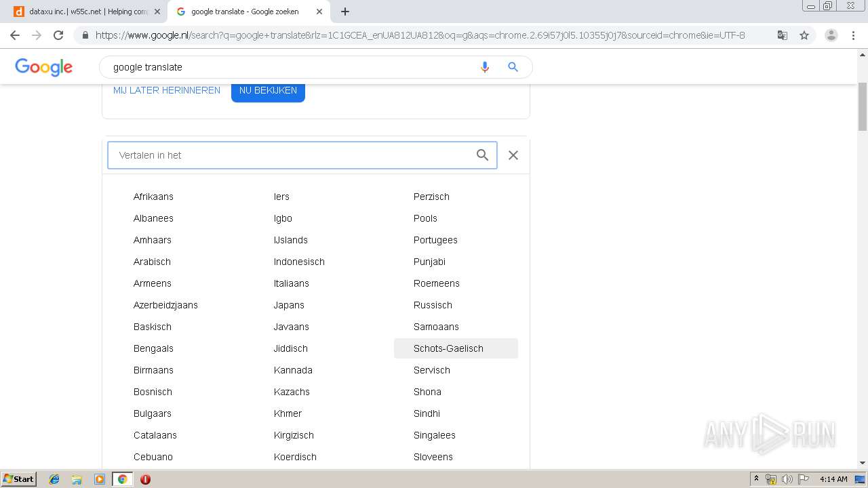Bookmark this page with the star icon
Image resolution: width=868 pixels, height=488 pixels.
click(x=804, y=35)
